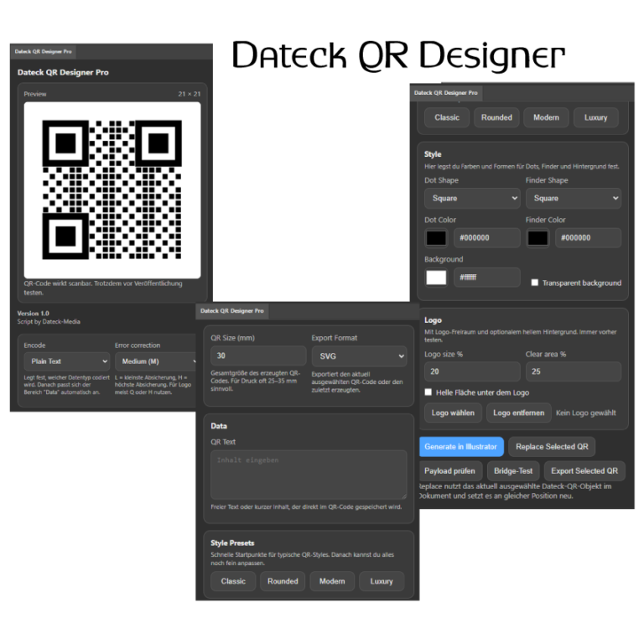Click the QR Size (mm) field showing 30
644x644 pixels.
click(x=258, y=356)
